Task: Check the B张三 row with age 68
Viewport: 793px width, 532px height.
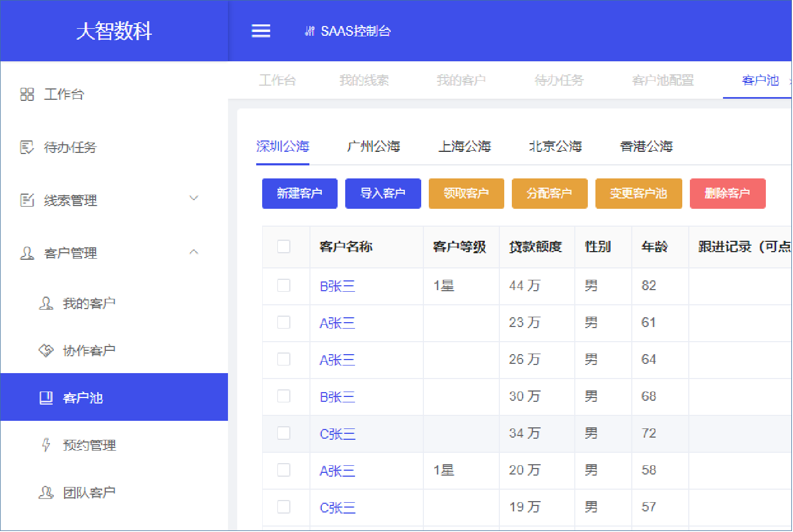Action: pyautogui.click(x=284, y=396)
